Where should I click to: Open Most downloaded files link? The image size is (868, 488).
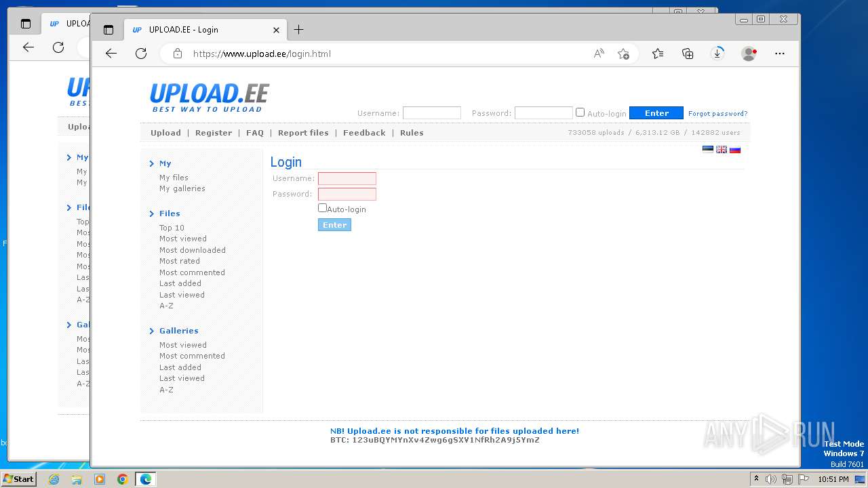point(193,250)
